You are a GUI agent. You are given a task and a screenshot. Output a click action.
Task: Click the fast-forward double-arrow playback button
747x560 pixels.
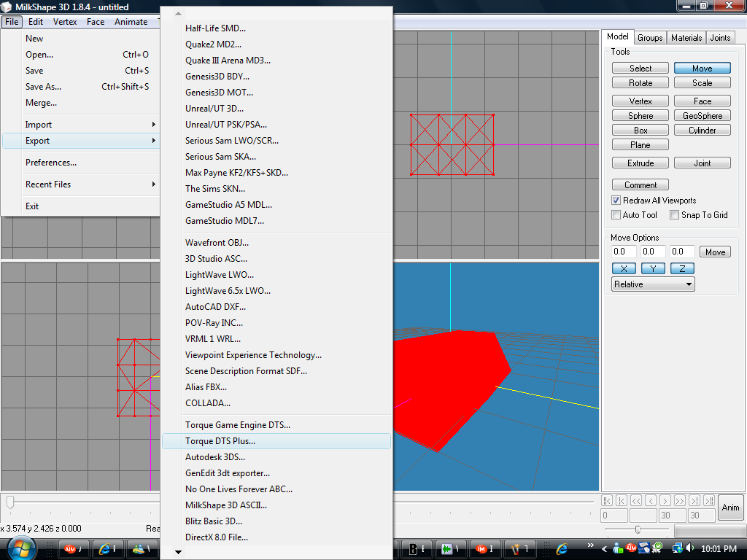point(680,500)
